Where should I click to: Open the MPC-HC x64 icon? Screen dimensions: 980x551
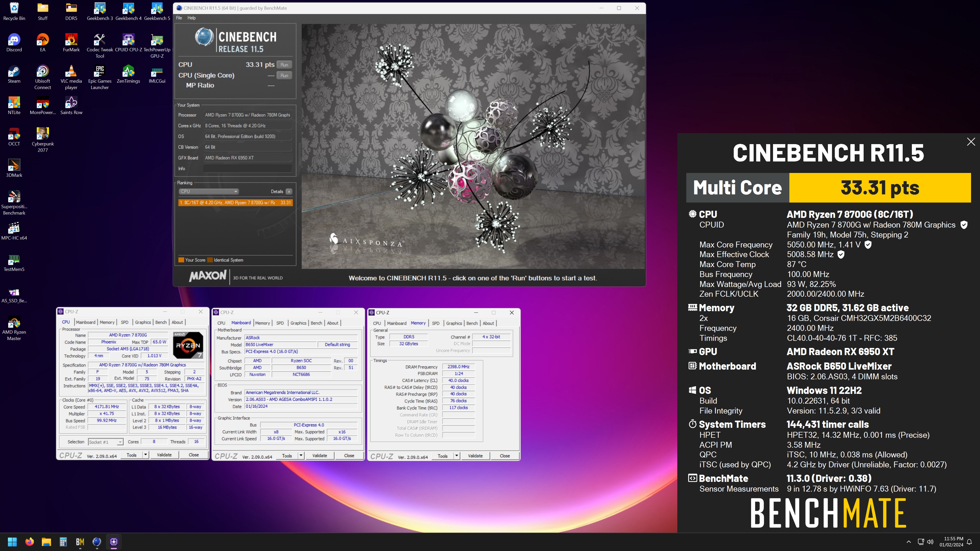click(x=14, y=231)
